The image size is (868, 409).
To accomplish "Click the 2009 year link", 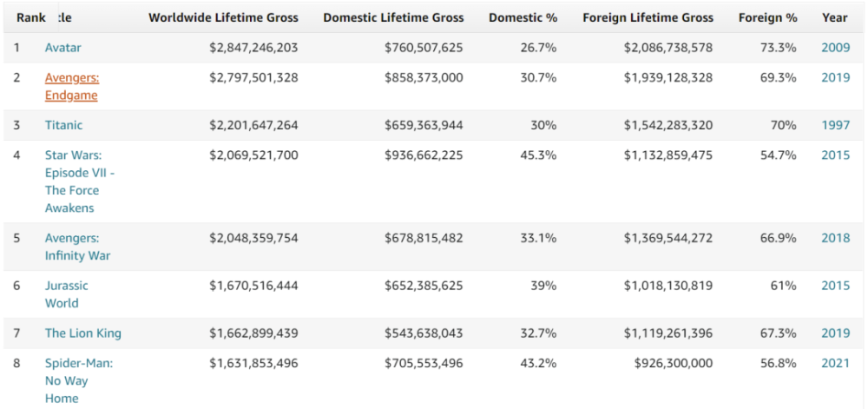I will pyautogui.click(x=836, y=47).
